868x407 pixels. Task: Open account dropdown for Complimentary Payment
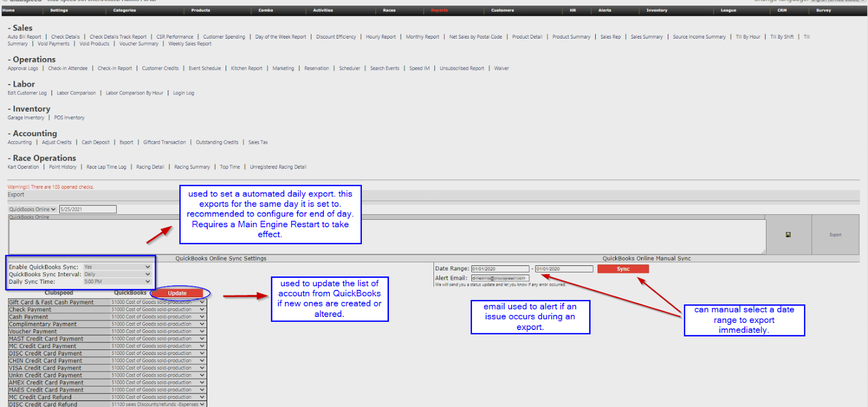click(x=158, y=324)
